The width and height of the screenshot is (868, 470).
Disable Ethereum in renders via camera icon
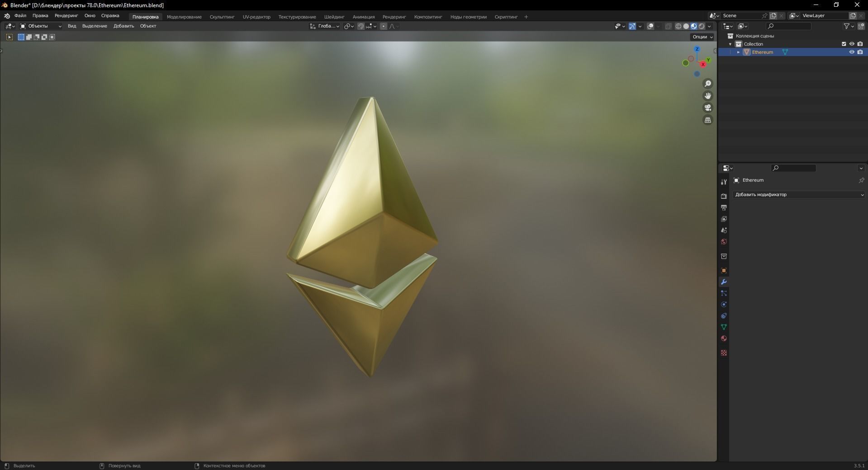860,52
